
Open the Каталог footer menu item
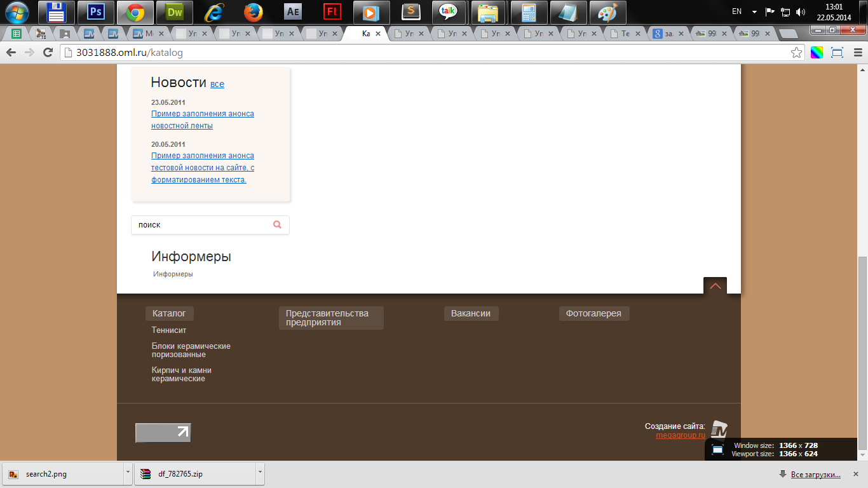[x=170, y=313]
